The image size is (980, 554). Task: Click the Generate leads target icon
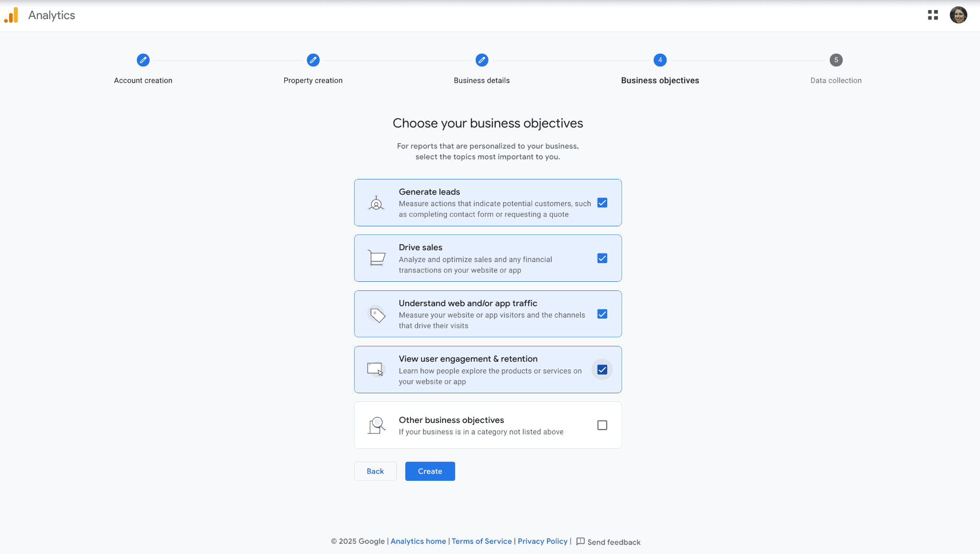coord(377,203)
